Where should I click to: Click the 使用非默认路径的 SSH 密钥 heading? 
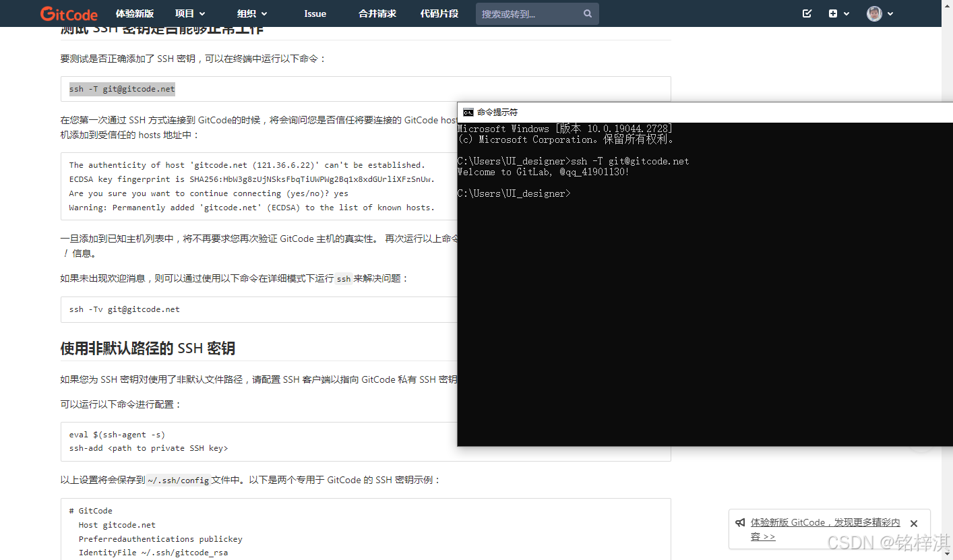148,348
